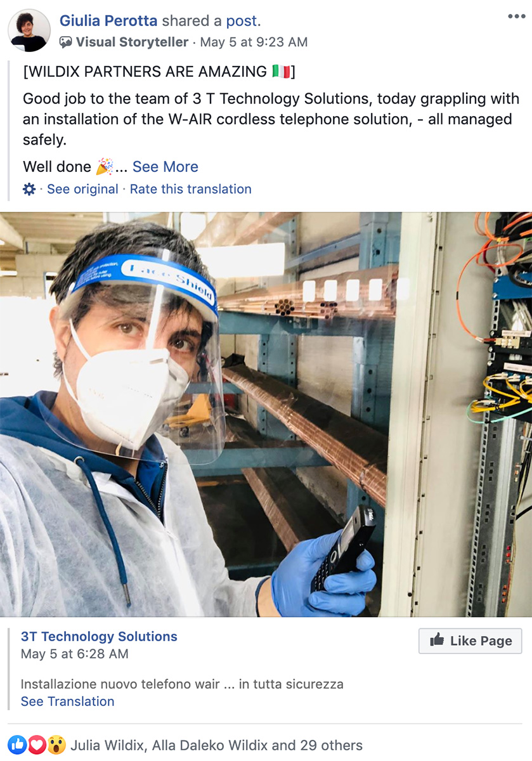
Task: Click the Visual Storyteller badge icon
Action: [x=66, y=42]
